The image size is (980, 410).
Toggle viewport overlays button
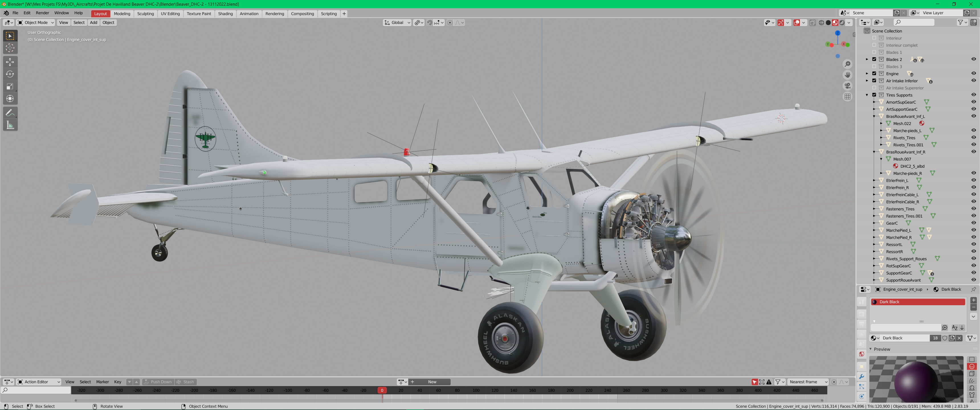(797, 23)
